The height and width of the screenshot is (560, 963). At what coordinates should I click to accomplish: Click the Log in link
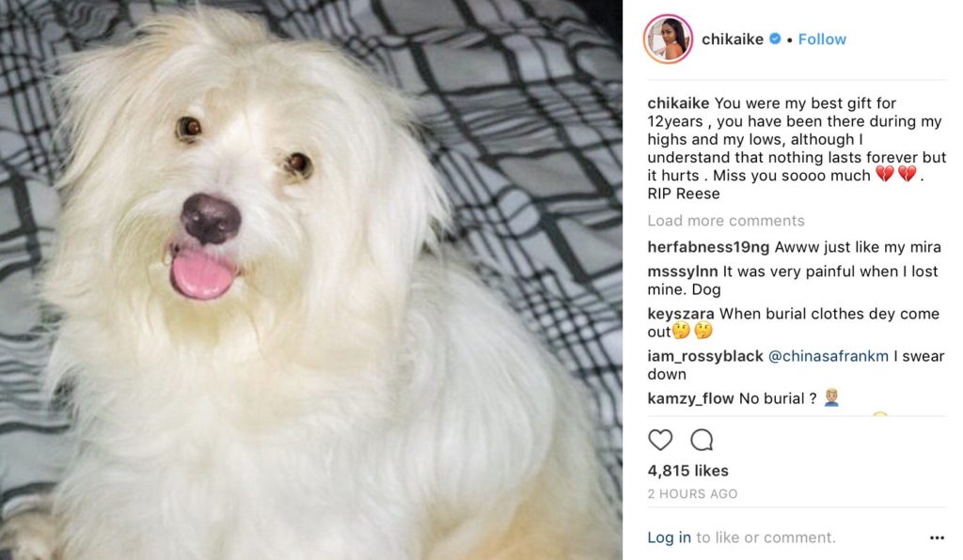tap(669, 537)
